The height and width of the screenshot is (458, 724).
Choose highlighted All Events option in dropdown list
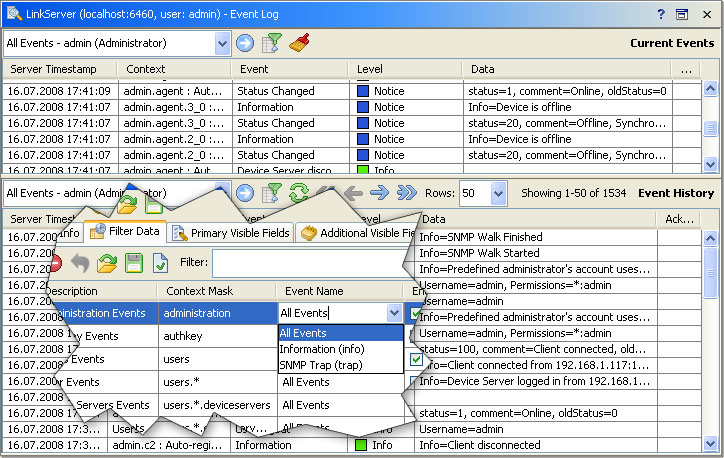click(x=341, y=333)
